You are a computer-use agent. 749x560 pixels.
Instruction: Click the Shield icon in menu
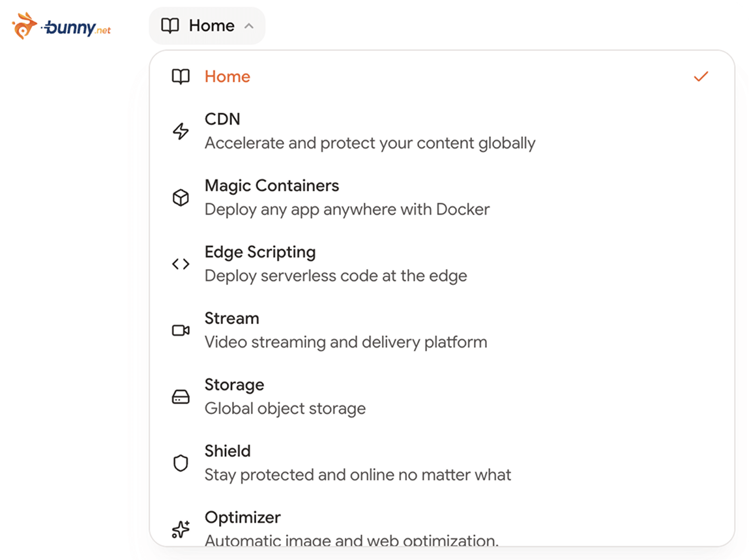pyautogui.click(x=181, y=464)
